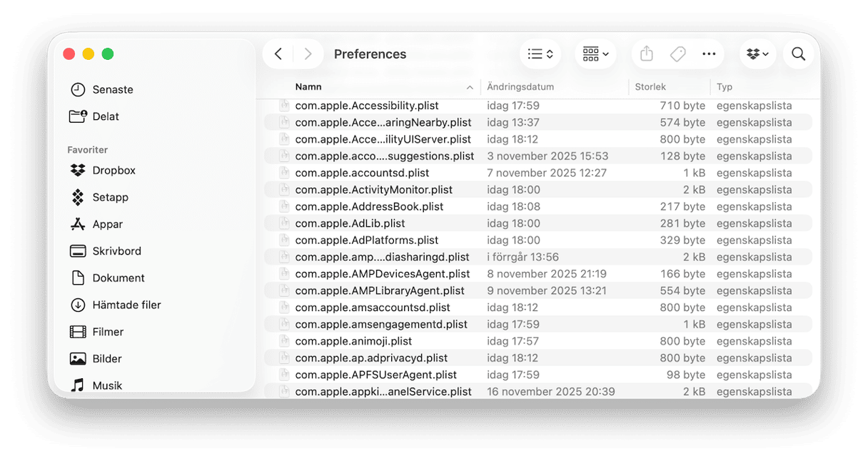Open Senaste in the sidebar
The width and height of the screenshot is (868, 461).
click(113, 90)
